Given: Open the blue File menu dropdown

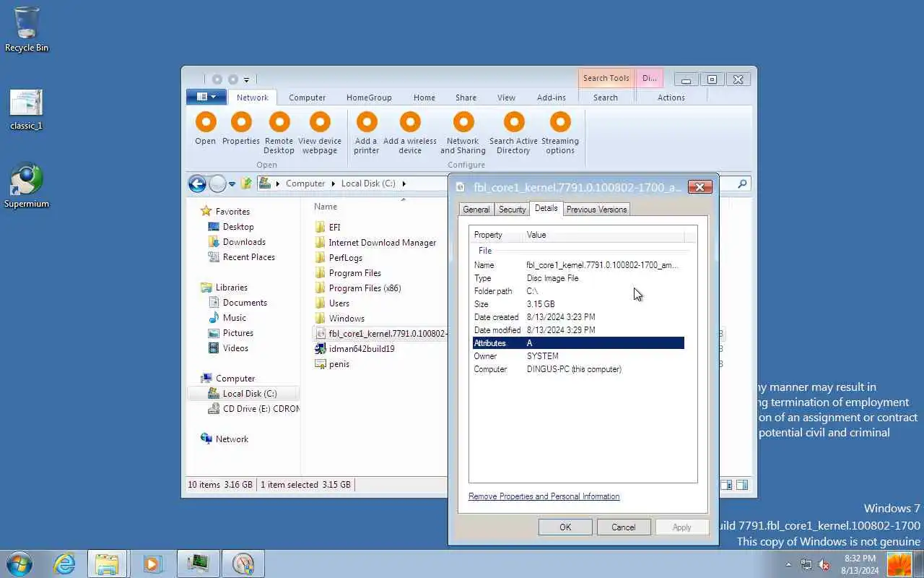Looking at the screenshot, I should pyautogui.click(x=206, y=97).
